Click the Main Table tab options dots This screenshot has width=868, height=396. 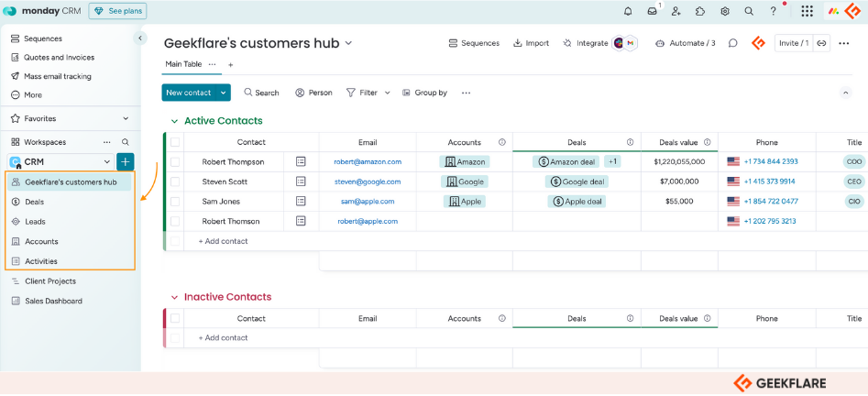tap(212, 64)
